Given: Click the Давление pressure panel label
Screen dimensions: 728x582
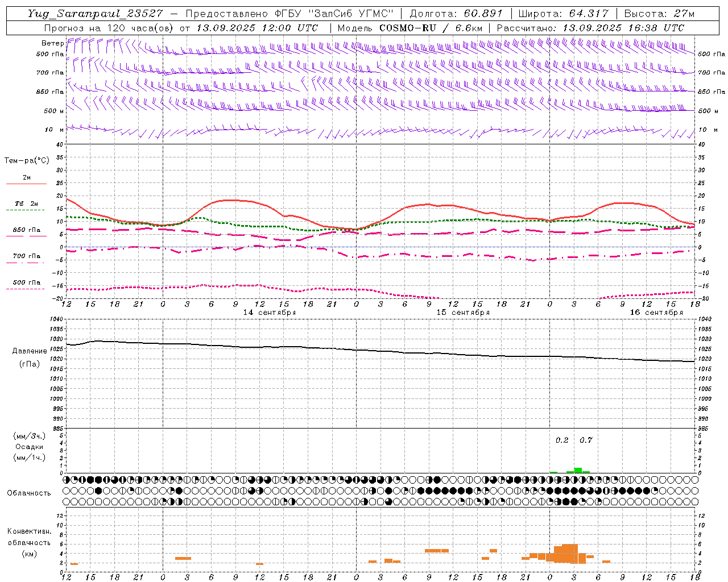Looking at the screenshot, I should [29, 351].
